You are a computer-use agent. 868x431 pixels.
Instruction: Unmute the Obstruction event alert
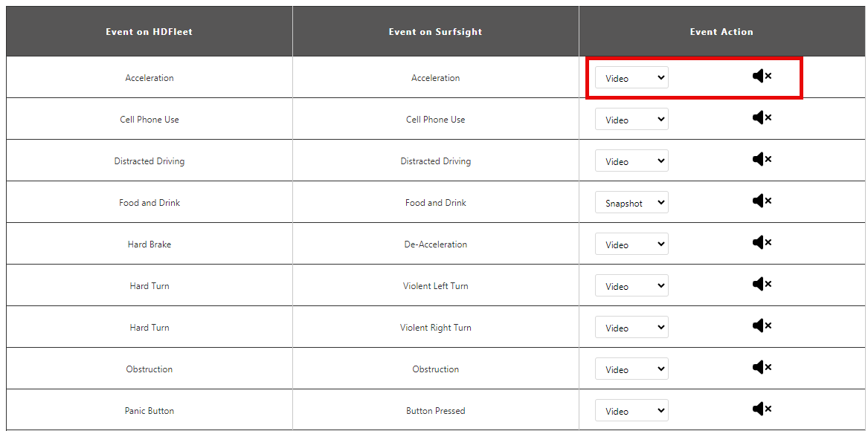[x=762, y=367]
